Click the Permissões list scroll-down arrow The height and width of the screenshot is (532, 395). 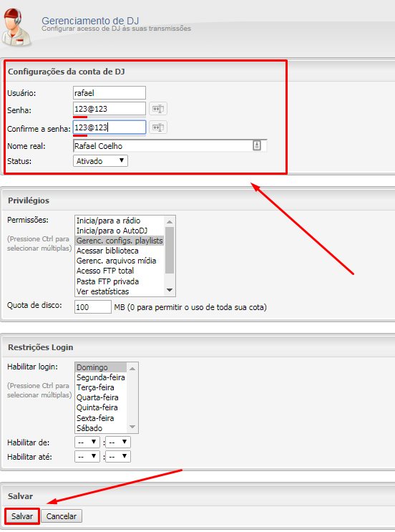click(170, 290)
